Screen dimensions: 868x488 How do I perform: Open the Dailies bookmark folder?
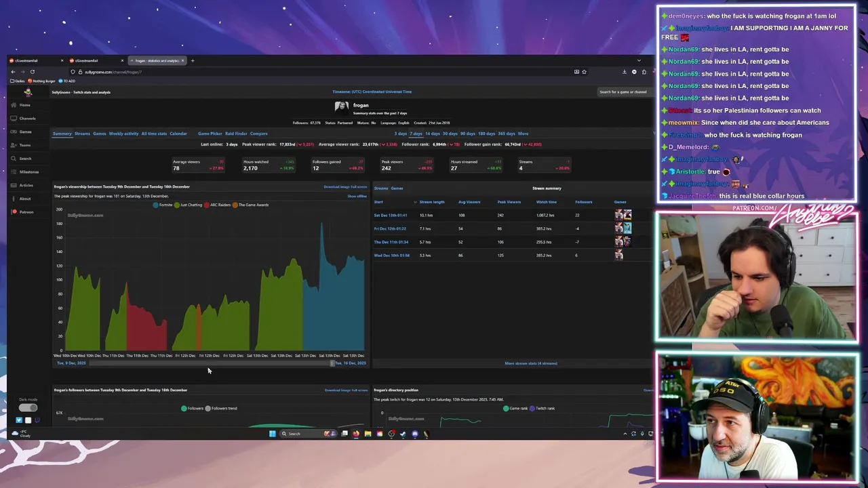(x=18, y=81)
